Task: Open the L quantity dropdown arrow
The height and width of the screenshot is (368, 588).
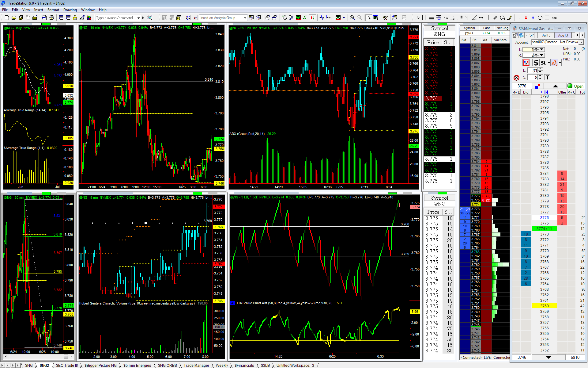Action: [x=542, y=49]
